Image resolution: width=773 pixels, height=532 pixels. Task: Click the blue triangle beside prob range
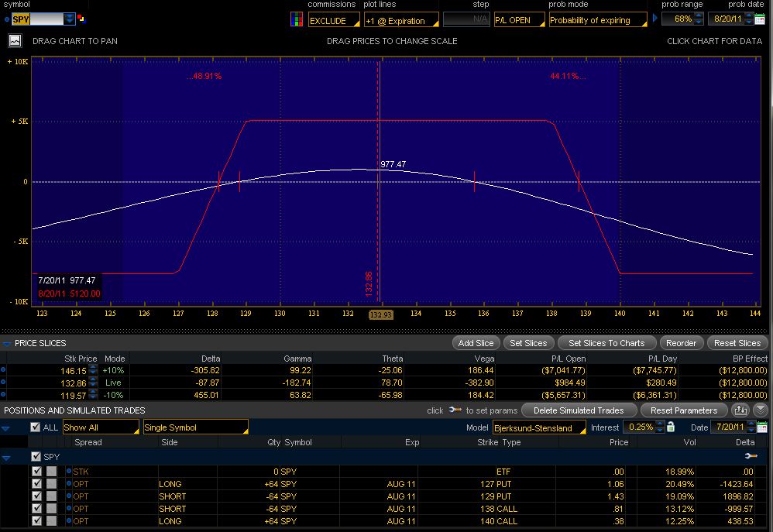(654, 19)
